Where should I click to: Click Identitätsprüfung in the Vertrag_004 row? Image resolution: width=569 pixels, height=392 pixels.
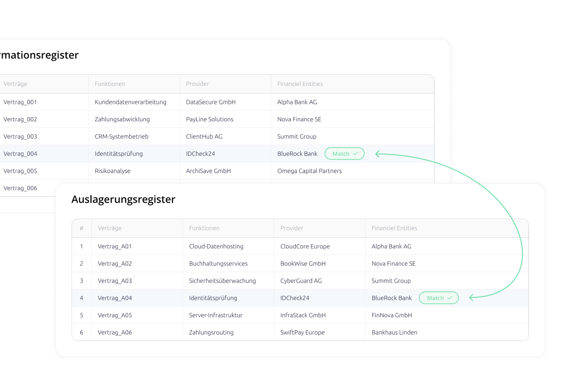click(x=119, y=153)
